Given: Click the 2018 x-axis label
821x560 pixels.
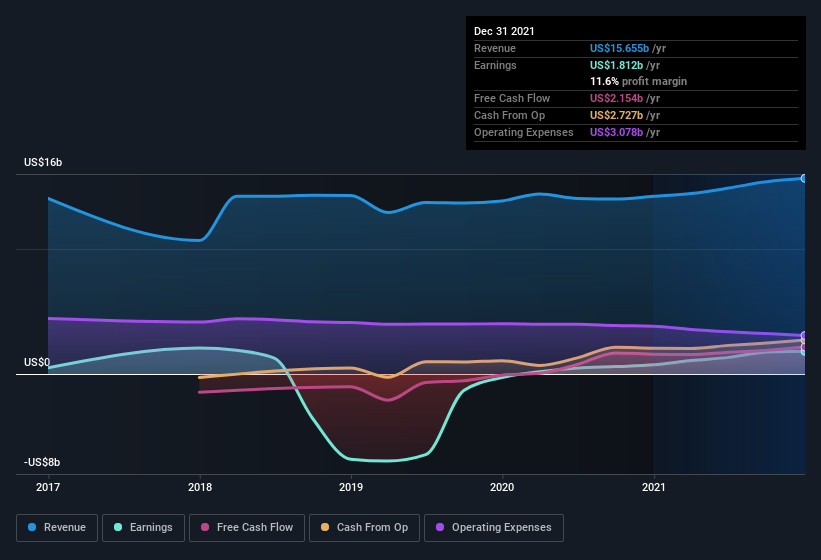Looking at the screenshot, I should [200, 487].
